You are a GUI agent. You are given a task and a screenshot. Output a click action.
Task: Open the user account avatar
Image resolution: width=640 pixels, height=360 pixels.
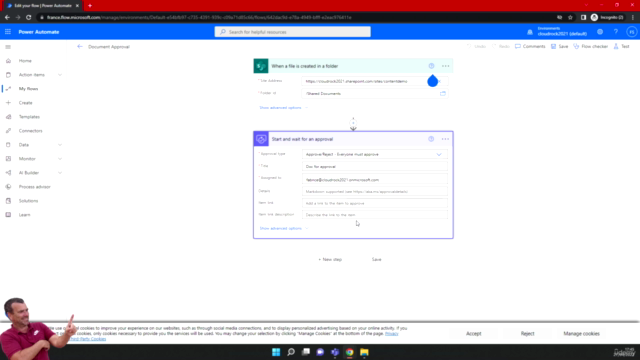pos(632,32)
